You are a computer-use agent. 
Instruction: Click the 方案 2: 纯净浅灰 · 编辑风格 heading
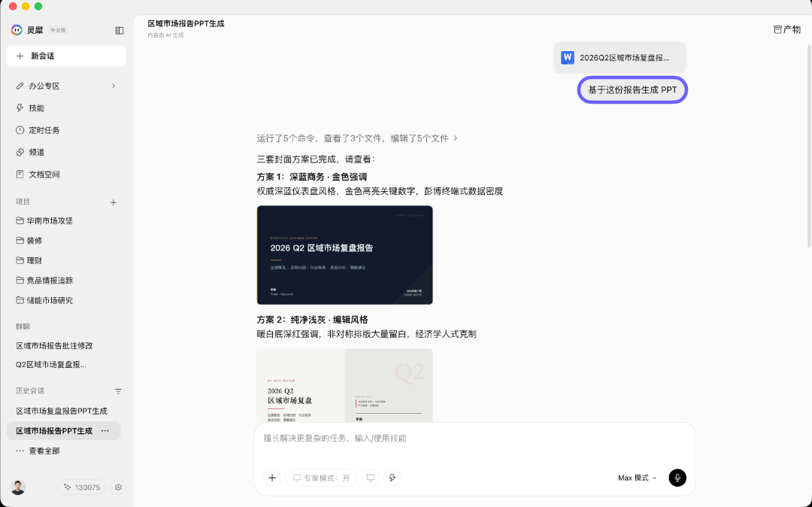312,320
